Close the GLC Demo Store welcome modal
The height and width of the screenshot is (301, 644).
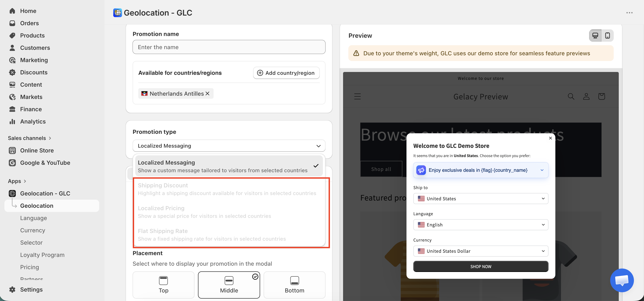coord(550,138)
